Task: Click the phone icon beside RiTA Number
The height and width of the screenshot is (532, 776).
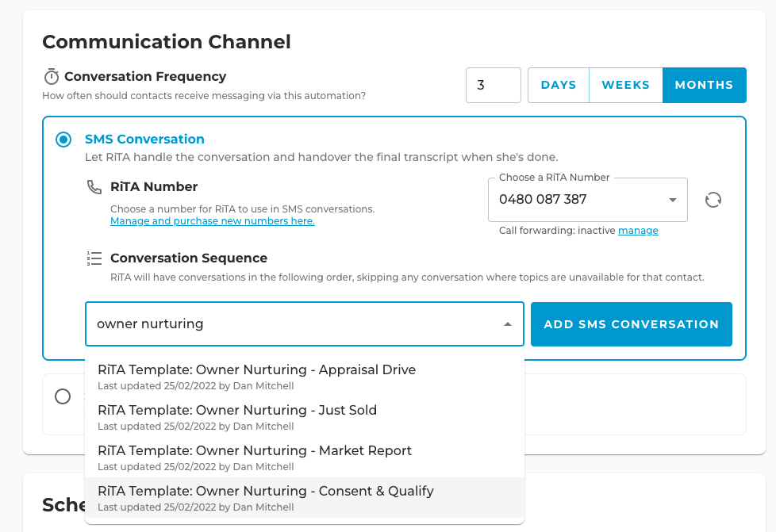Action: 94,187
